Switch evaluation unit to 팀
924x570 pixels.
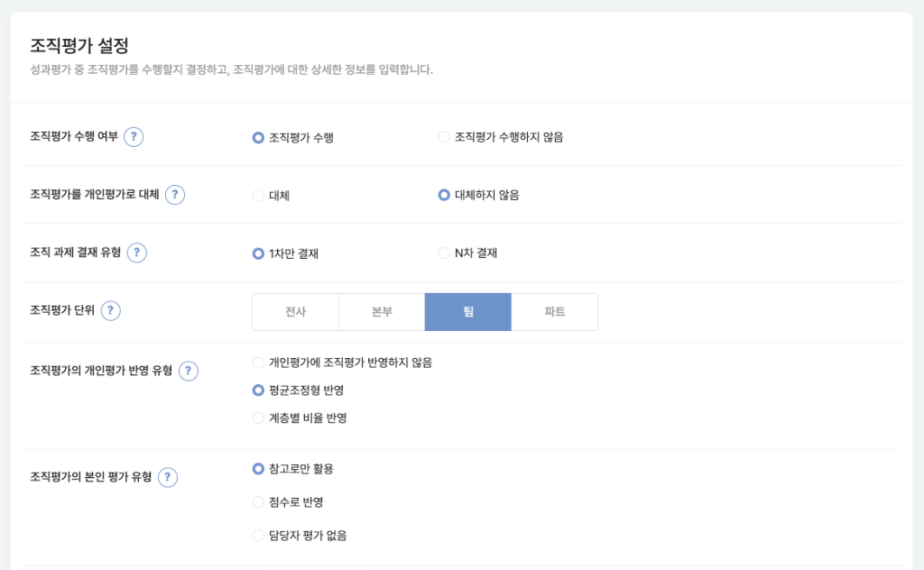click(x=468, y=312)
